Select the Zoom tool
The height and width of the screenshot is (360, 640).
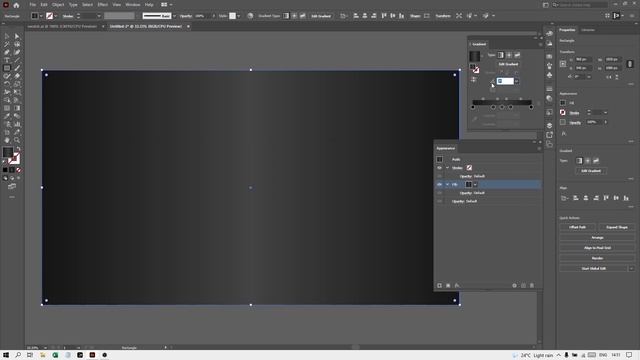tap(17, 140)
